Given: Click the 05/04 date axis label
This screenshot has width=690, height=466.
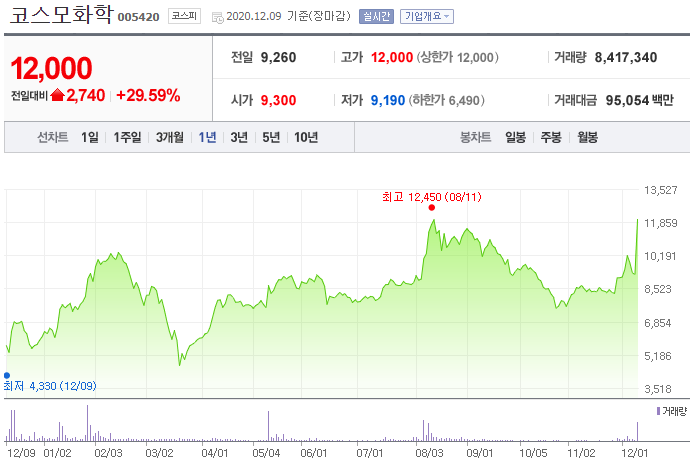Looking at the screenshot, I should [x=266, y=453].
